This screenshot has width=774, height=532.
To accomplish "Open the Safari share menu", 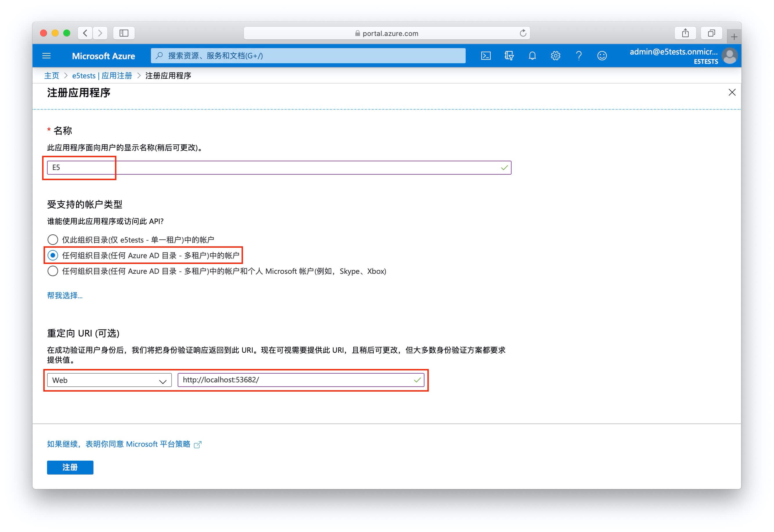I will [x=685, y=33].
